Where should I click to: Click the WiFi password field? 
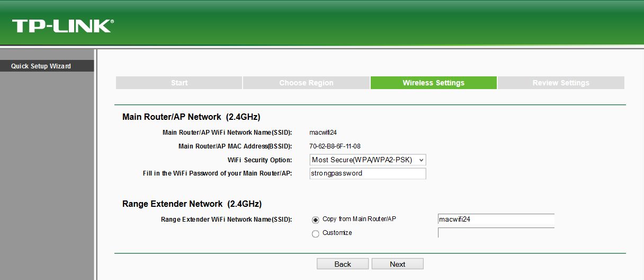[x=368, y=173]
